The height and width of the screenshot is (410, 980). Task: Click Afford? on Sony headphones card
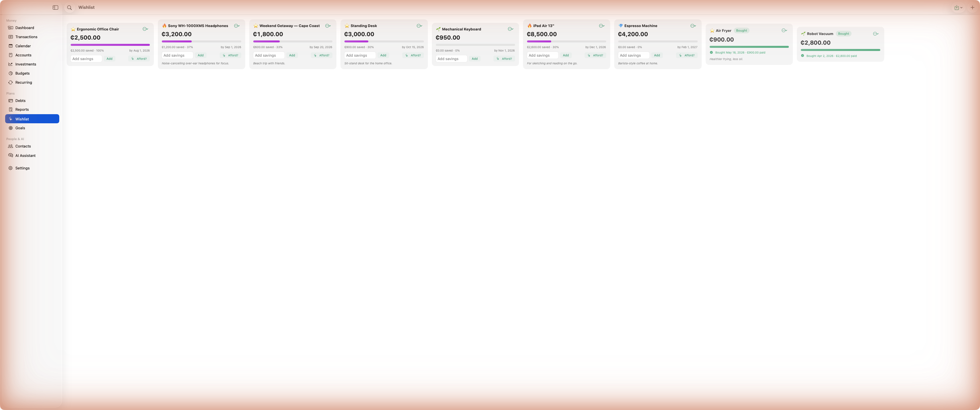[230, 56]
